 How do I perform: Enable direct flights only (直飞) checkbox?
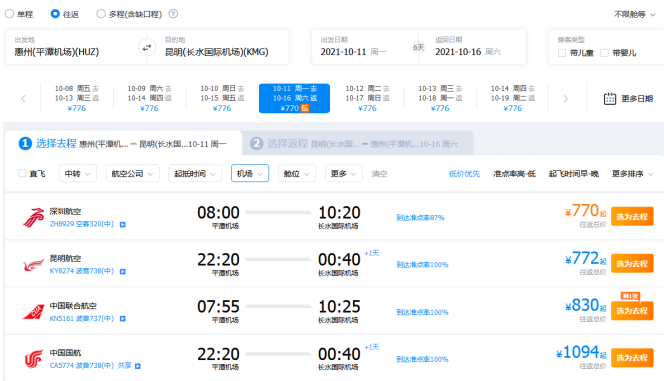coord(22,173)
